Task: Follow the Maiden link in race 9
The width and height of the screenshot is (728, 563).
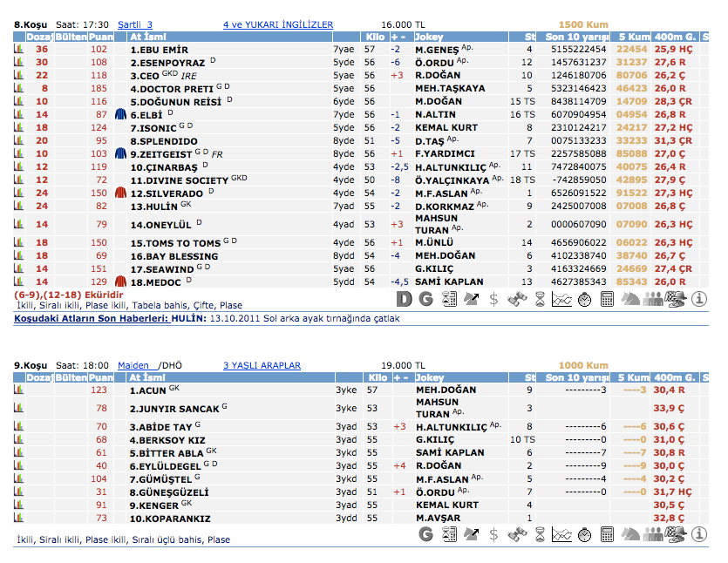Action: click(133, 365)
